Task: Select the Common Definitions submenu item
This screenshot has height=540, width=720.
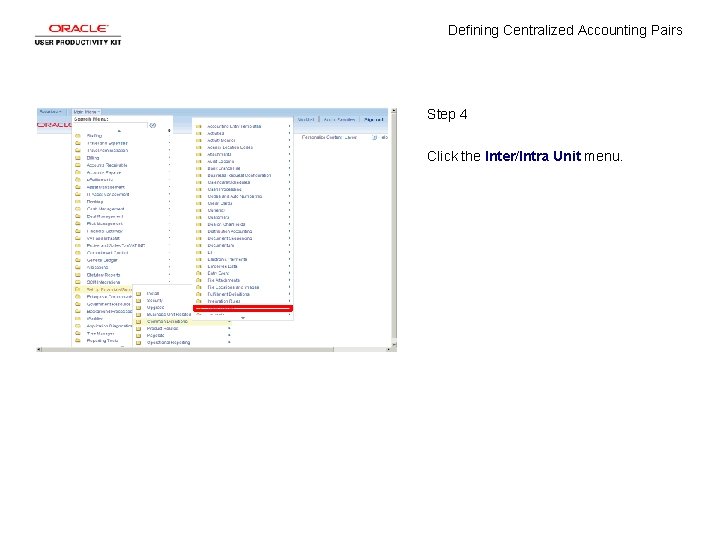Action: point(167,321)
